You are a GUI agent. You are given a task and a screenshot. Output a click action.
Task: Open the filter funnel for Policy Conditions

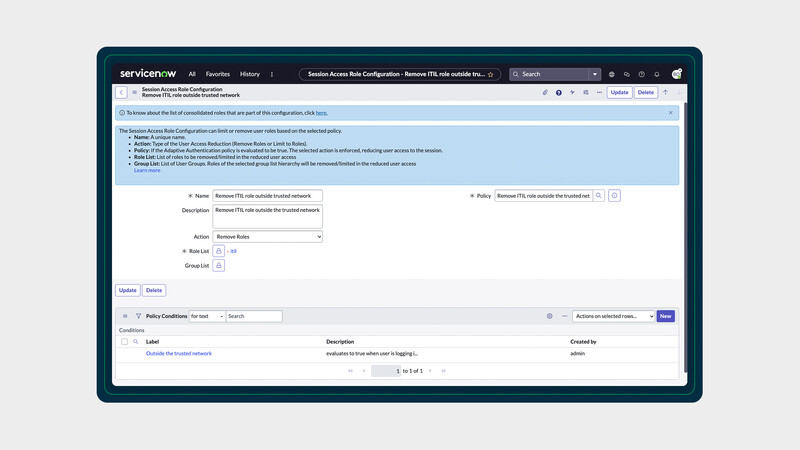(x=138, y=316)
